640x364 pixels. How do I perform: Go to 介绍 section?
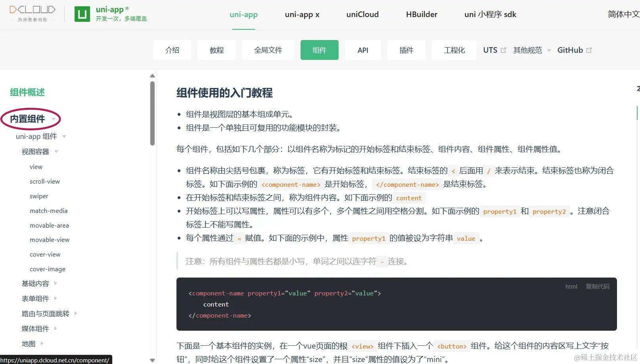click(x=172, y=50)
